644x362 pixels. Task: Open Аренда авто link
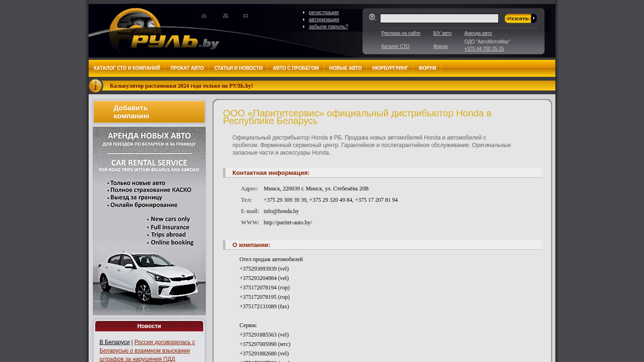point(478,33)
